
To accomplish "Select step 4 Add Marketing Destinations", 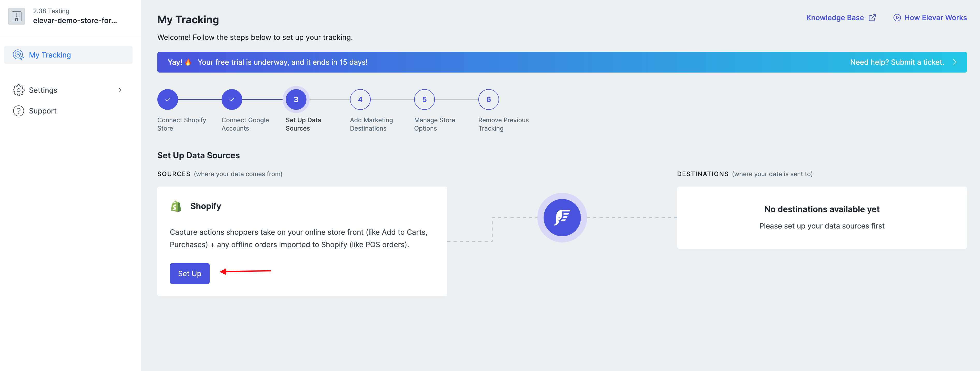I will click(x=360, y=99).
